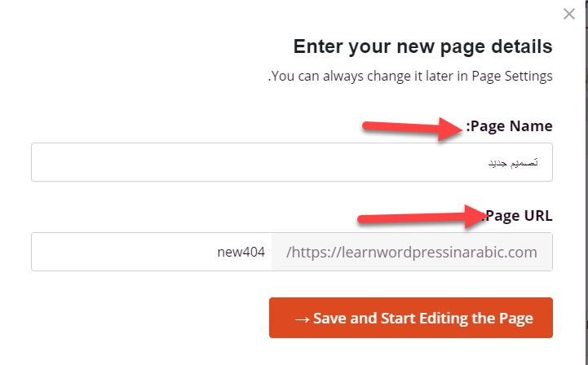Click 'You can always change it later' text

point(367,77)
